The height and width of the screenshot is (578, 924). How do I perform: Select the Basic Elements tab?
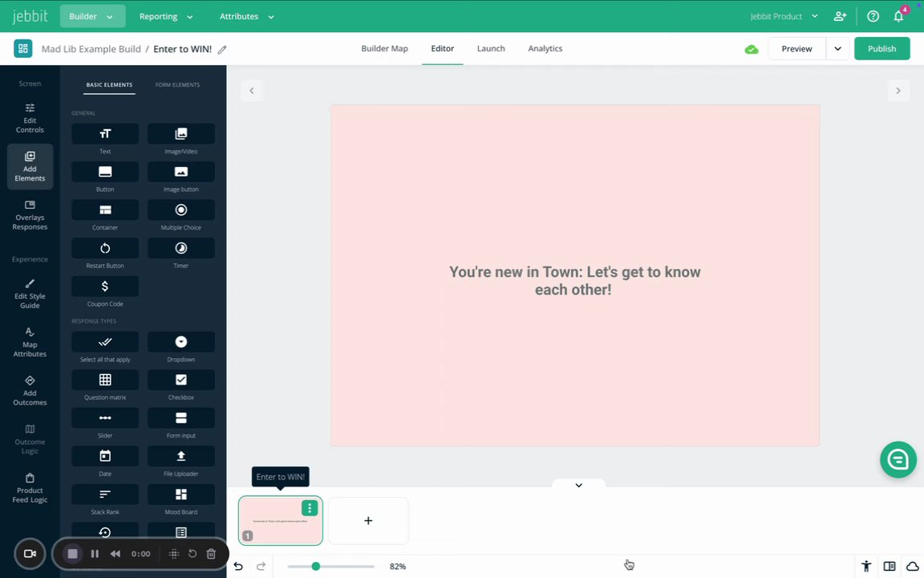109,85
